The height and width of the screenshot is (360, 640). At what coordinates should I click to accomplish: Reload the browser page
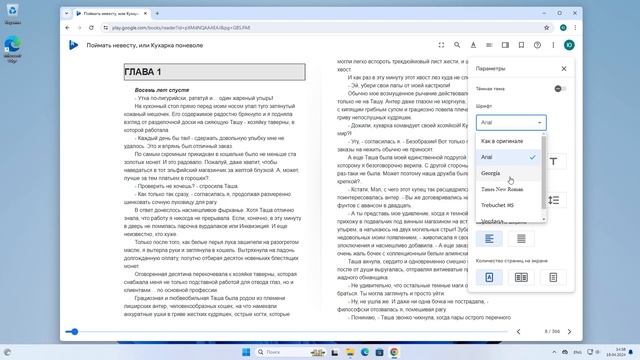click(x=91, y=28)
